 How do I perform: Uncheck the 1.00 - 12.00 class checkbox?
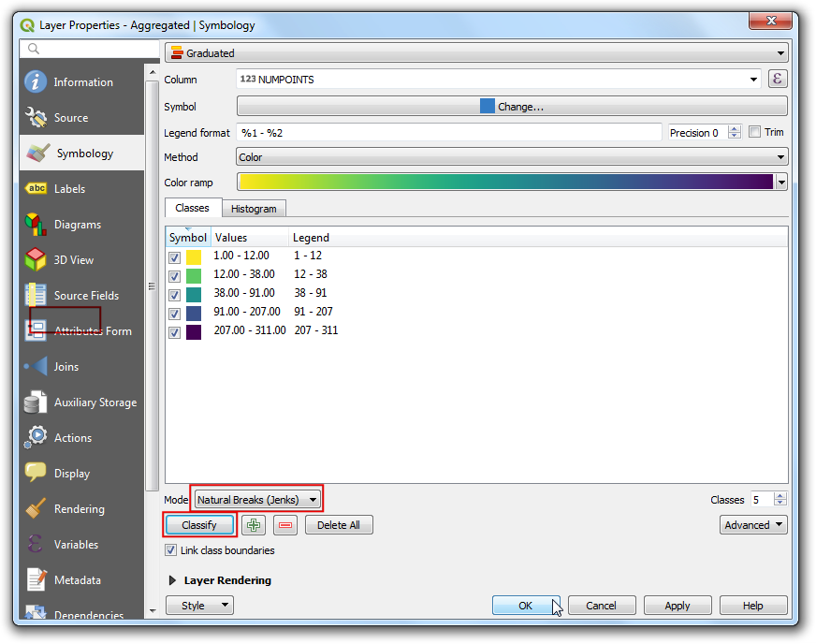(174, 256)
